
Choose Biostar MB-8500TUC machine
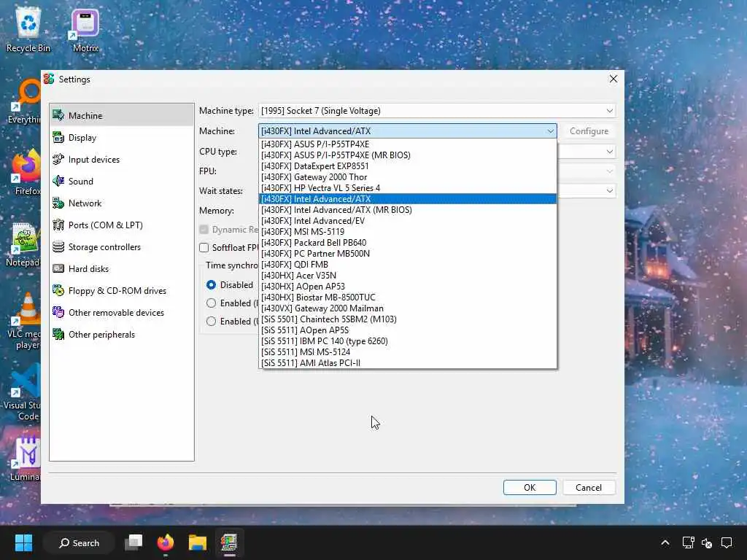407,297
